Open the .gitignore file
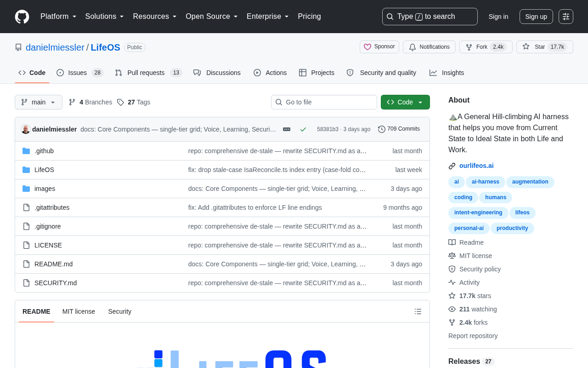 [x=48, y=226]
